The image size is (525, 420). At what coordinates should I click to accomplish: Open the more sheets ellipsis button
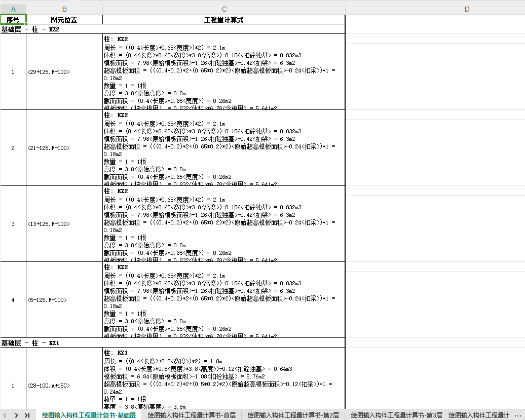point(517,415)
